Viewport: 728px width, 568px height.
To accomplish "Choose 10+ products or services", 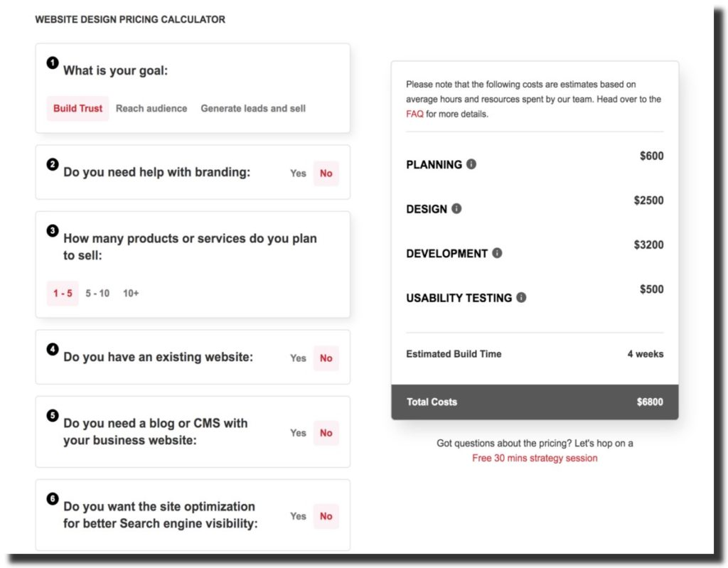I will pyautogui.click(x=131, y=293).
